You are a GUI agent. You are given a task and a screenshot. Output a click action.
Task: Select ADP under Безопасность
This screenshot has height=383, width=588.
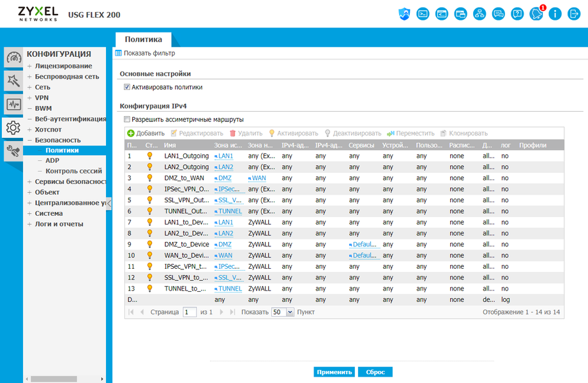[x=52, y=161]
